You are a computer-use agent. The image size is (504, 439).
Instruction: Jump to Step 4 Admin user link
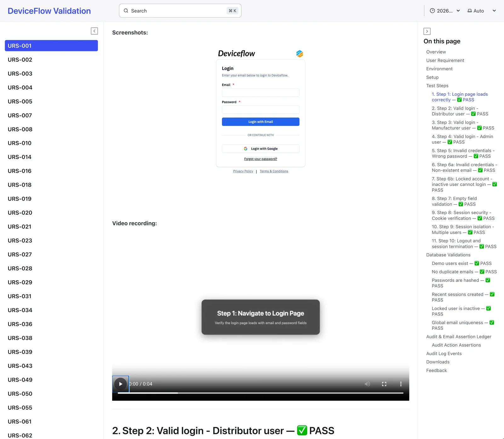pyautogui.click(x=462, y=139)
